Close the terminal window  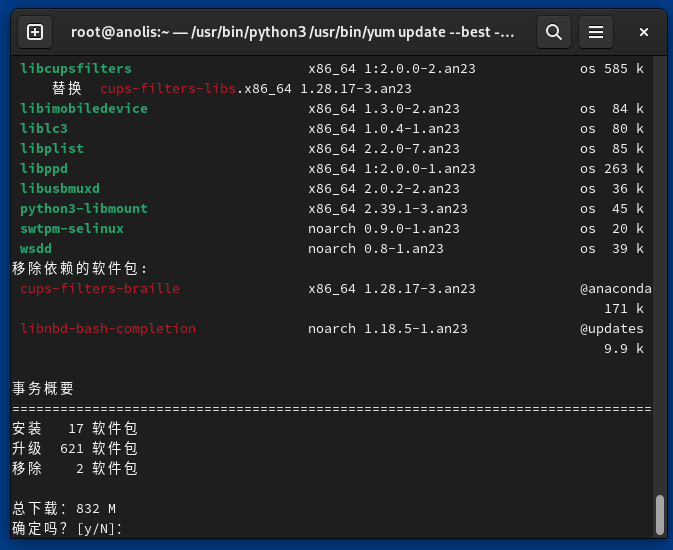[644, 32]
